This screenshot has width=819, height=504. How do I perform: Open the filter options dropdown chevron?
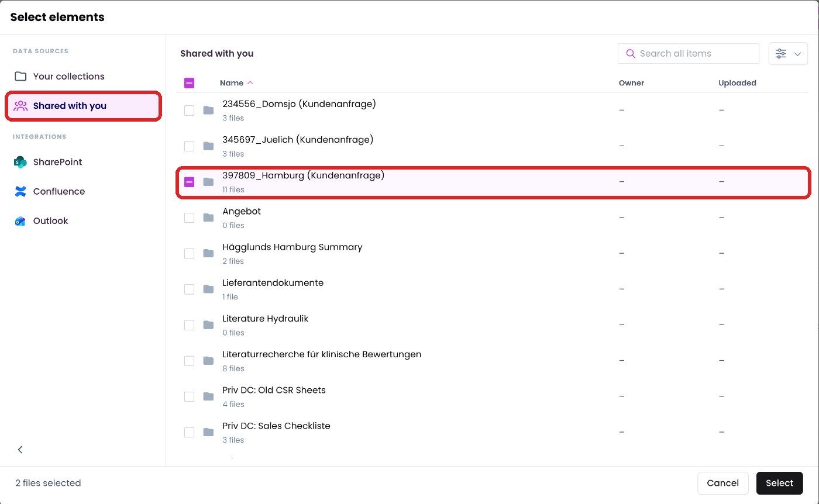797,54
